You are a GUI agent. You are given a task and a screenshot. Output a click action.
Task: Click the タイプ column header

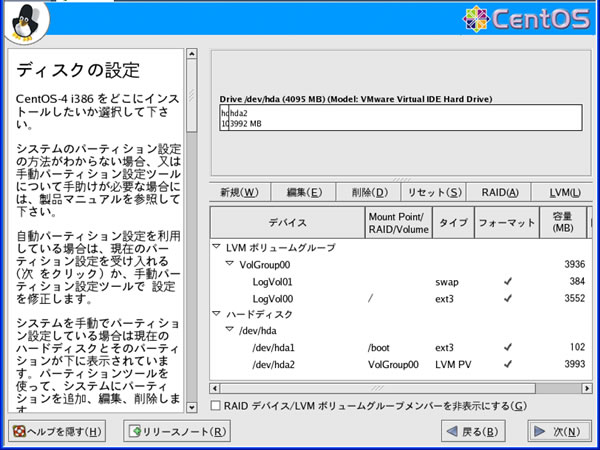click(x=453, y=223)
